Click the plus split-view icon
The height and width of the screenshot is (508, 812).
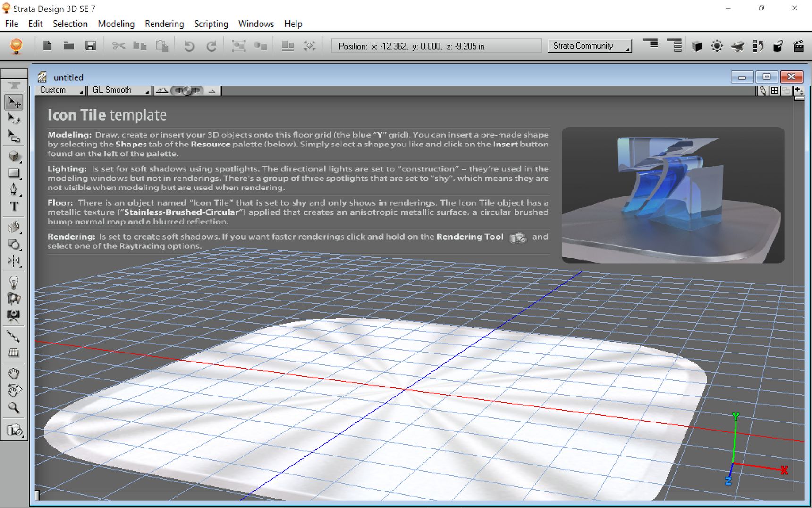(x=799, y=91)
